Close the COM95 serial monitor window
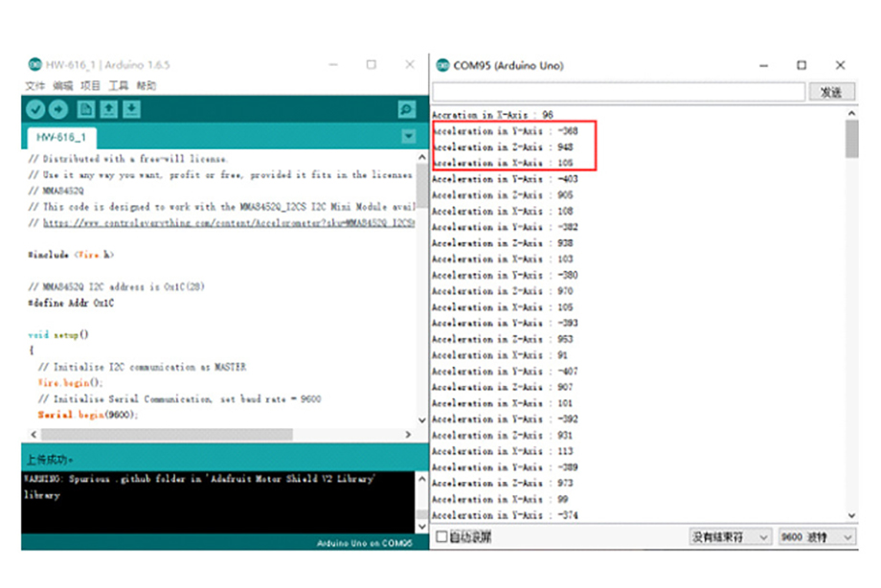This screenshot has width=881, height=588. coord(840,65)
